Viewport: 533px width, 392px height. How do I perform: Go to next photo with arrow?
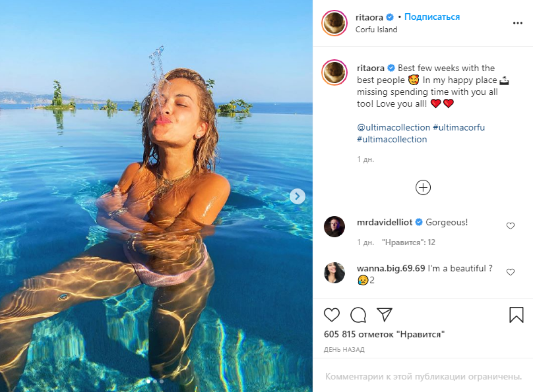click(x=297, y=197)
